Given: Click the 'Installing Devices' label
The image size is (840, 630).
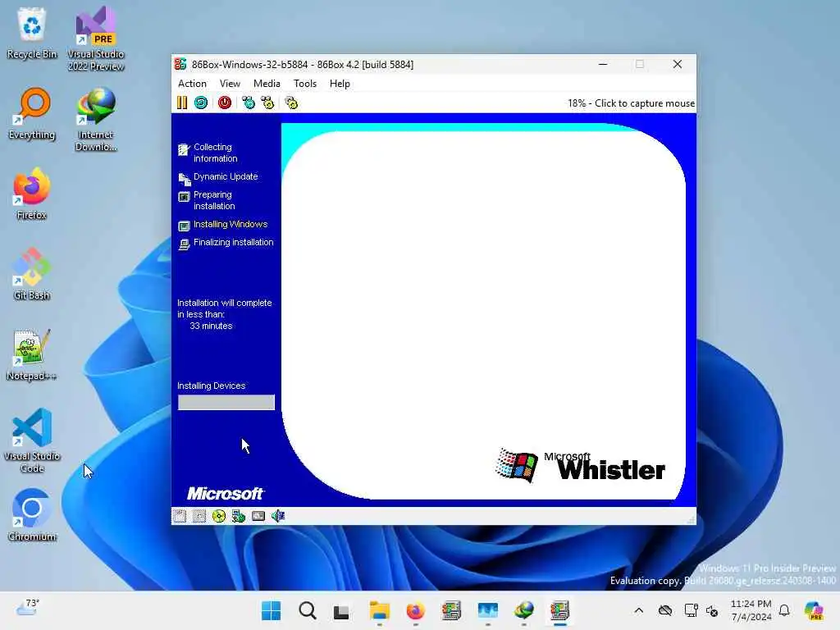Looking at the screenshot, I should (x=211, y=386).
